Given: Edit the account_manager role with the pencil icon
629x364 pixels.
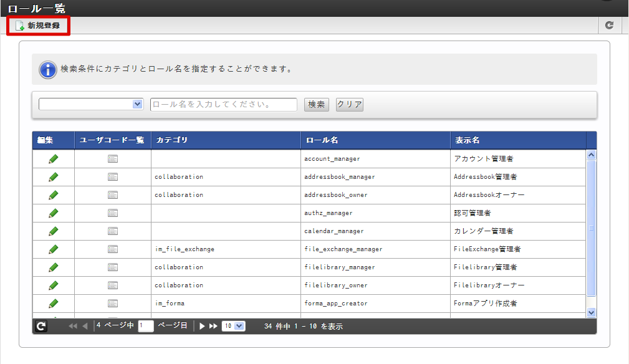Looking at the screenshot, I should click(54, 159).
